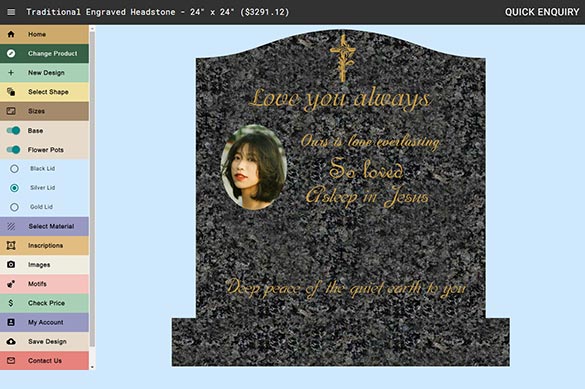Open the hamburger menu icon
585x389 pixels.
(x=11, y=12)
